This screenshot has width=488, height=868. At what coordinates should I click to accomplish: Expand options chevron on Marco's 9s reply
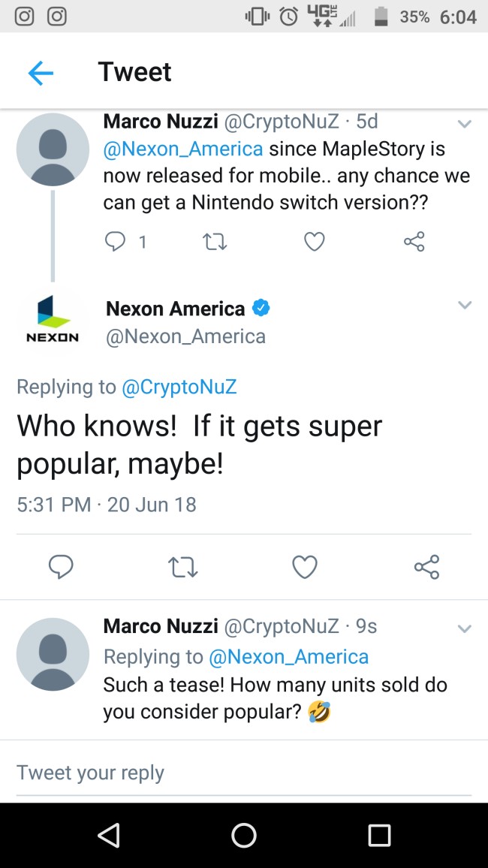tap(465, 628)
